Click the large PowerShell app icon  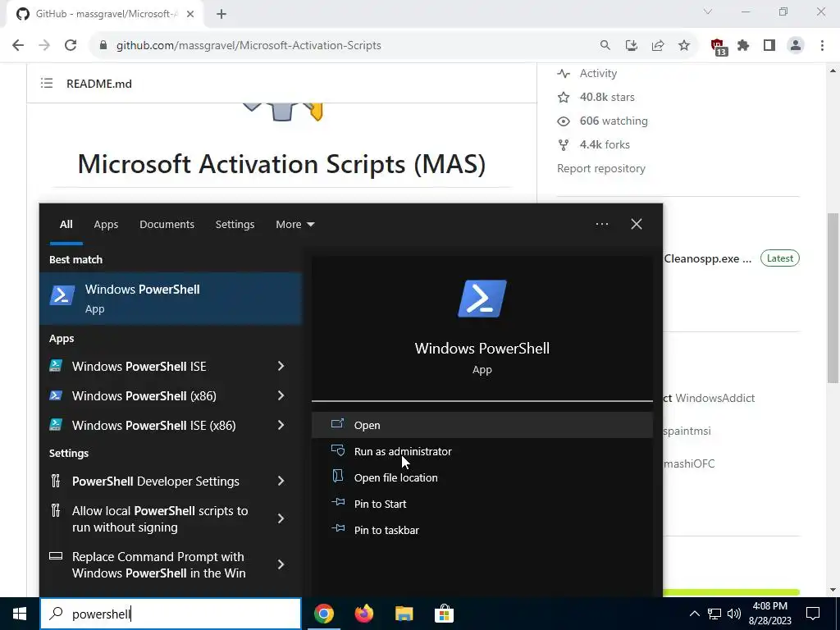pyautogui.click(x=482, y=299)
